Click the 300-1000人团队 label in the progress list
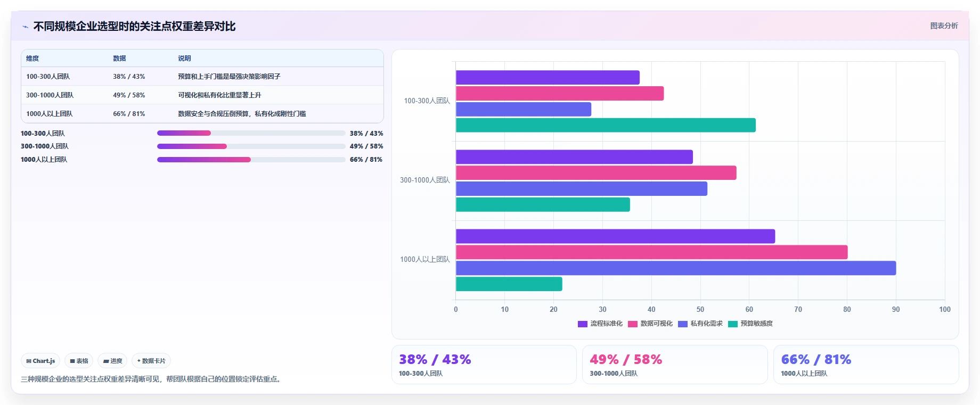Viewport: 980px width, 405px height. [45, 146]
